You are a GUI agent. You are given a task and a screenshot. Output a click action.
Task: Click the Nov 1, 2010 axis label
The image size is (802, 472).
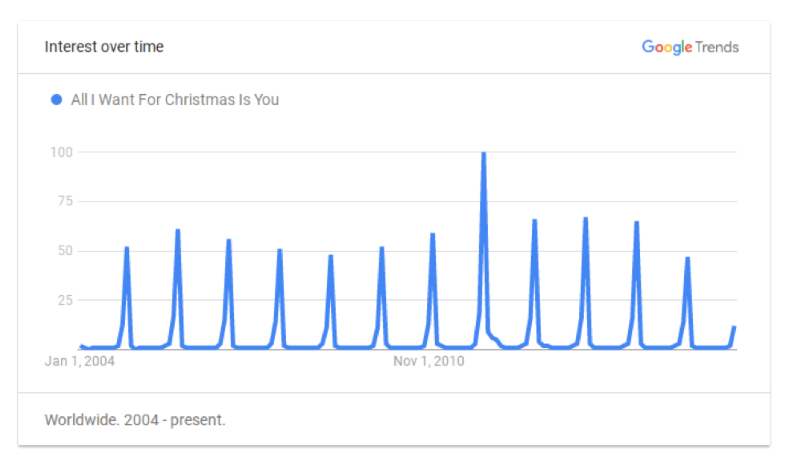pyautogui.click(x=429, y=361)
